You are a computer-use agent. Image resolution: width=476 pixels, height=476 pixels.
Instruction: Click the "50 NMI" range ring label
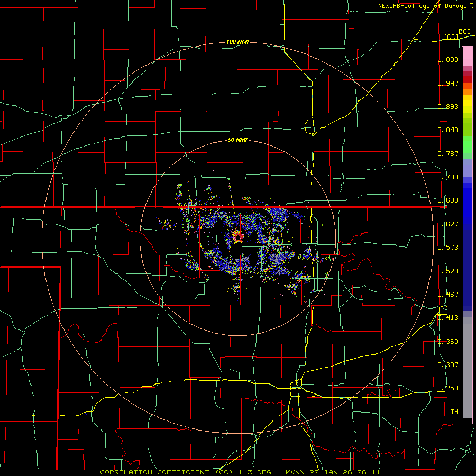tap(237, 140)
